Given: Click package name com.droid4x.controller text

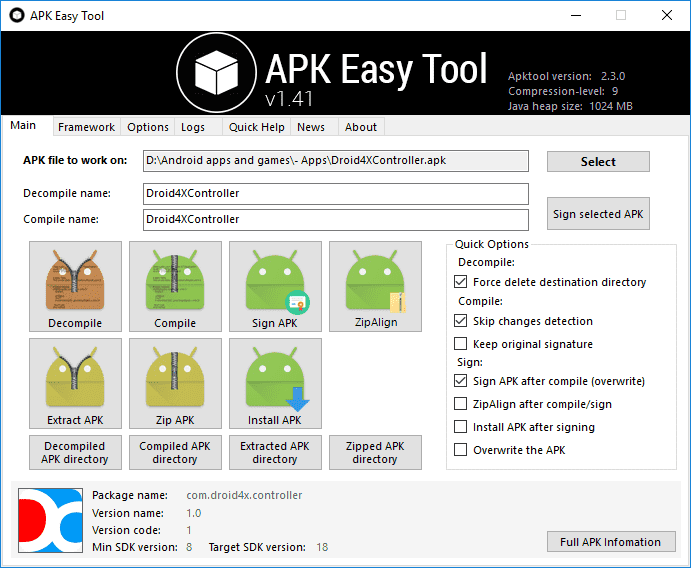Looking at the screenshot, I should [244, 495].
